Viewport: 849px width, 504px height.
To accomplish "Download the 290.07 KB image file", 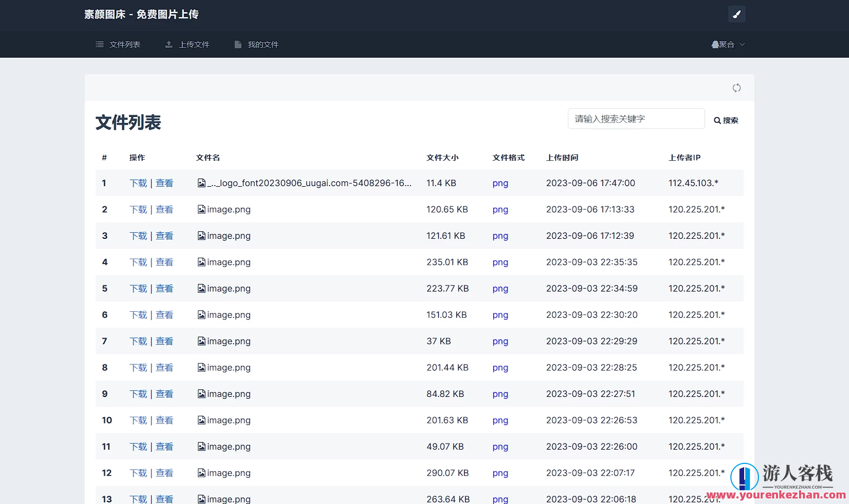I will pos(138,473).
